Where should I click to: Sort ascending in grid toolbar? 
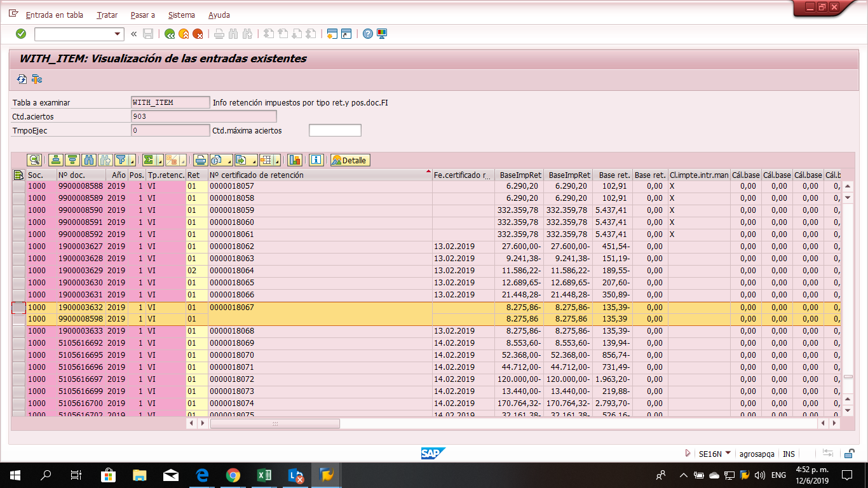coord(56,160)
